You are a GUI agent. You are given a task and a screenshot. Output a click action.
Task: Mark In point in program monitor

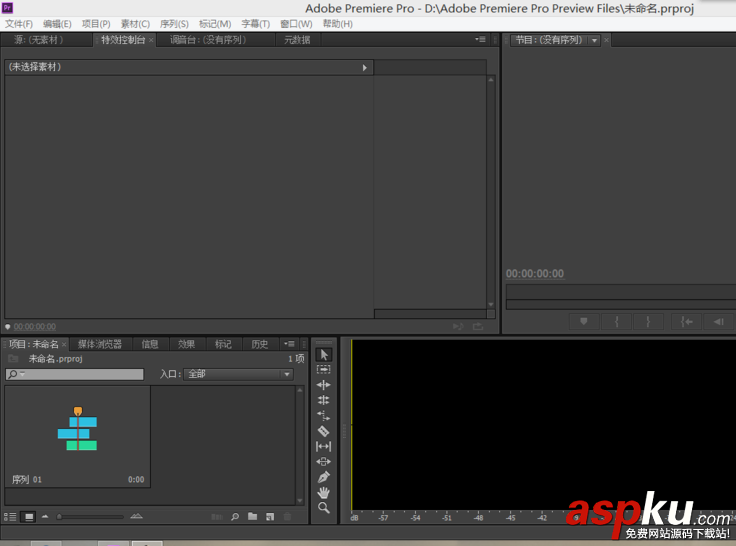616,322
